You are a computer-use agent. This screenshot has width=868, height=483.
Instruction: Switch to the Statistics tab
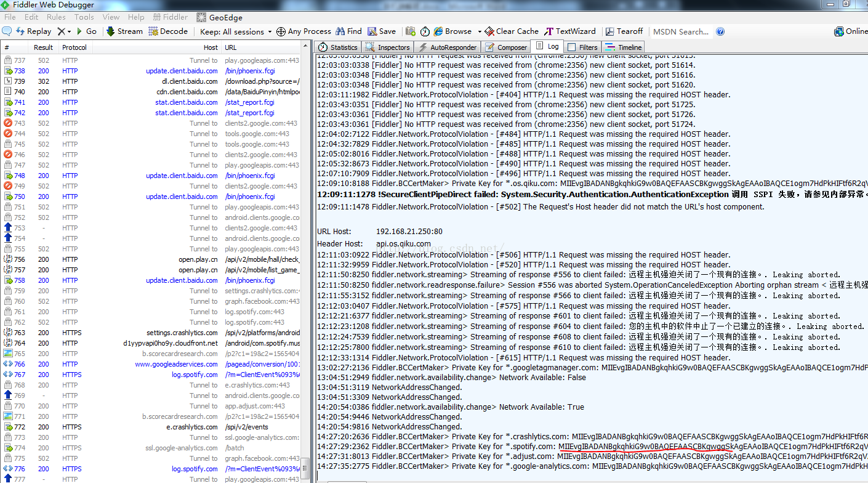pos(338,47)
